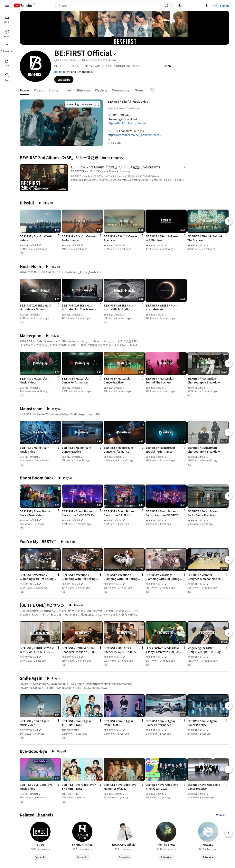This screenshot has height=868, width=235.
Task: Open options for Masterplan -Music Video-
Action: (59, 378)
